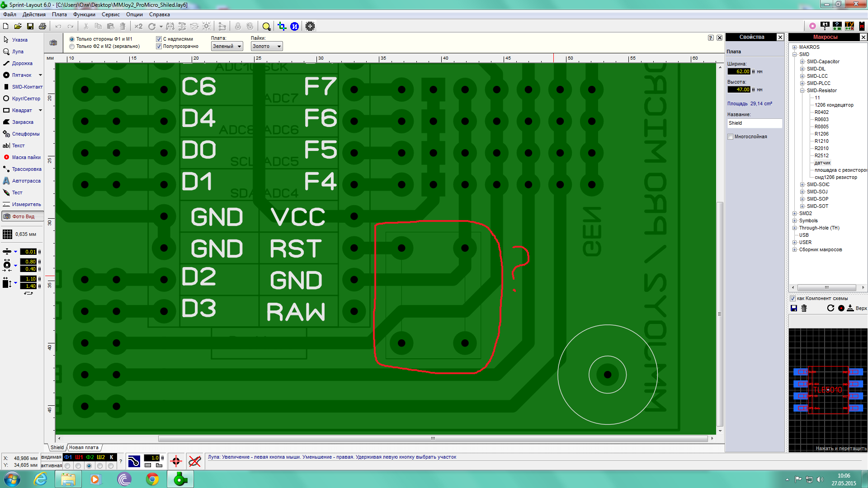Activate the 'Фото Вид' button

[x=23, y=216]
